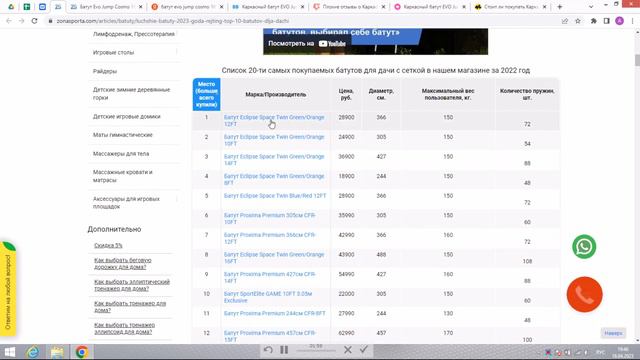Switch to the pinned Google Drive tab
This screenshot has height=360, width=640.
click(11, 7)
